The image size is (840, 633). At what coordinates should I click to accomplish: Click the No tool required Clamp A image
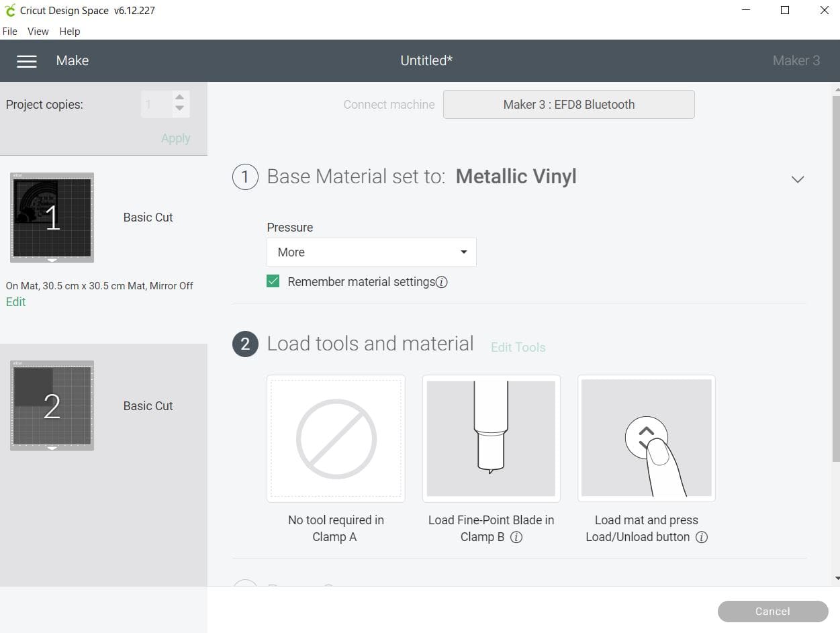coord(336,438)
